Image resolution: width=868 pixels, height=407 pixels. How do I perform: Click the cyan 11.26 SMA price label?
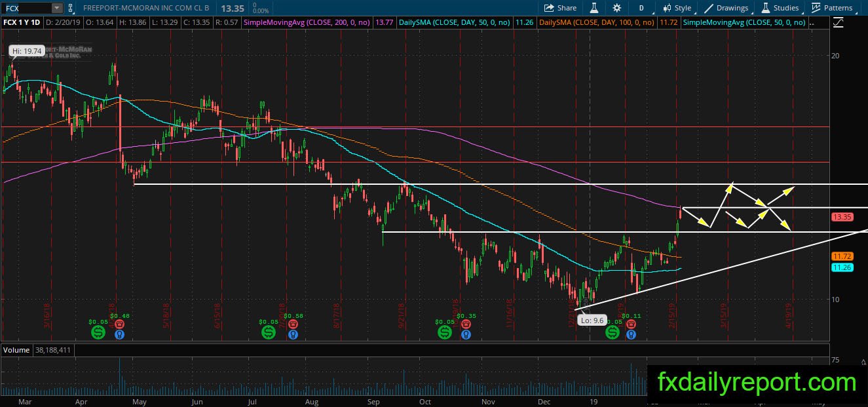(841, 267)
